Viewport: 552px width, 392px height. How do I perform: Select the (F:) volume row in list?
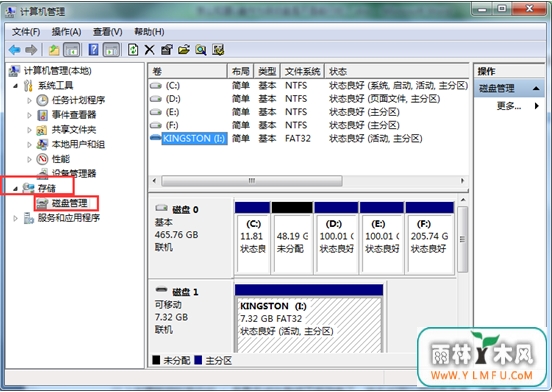pyautogui.click(x=309, y=125)
